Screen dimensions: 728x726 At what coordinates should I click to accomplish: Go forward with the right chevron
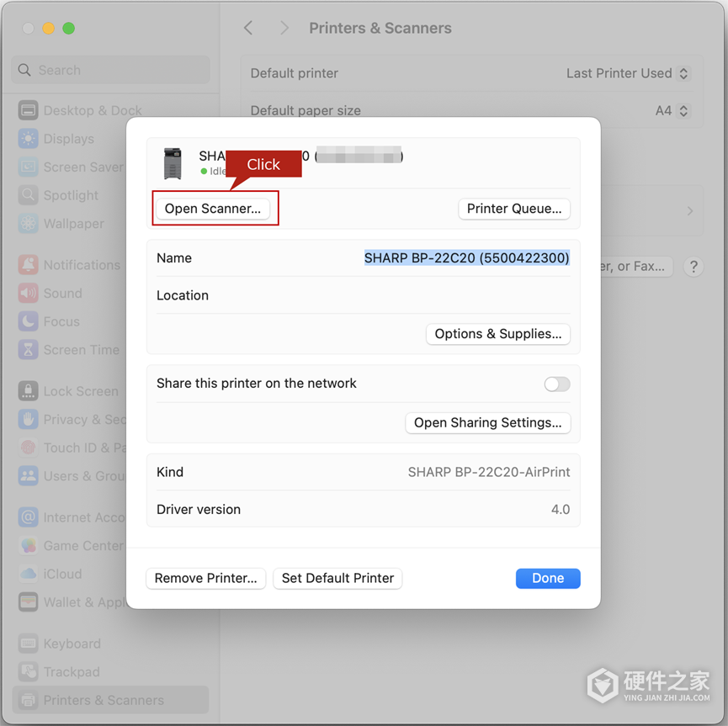[x=284, y=28]
